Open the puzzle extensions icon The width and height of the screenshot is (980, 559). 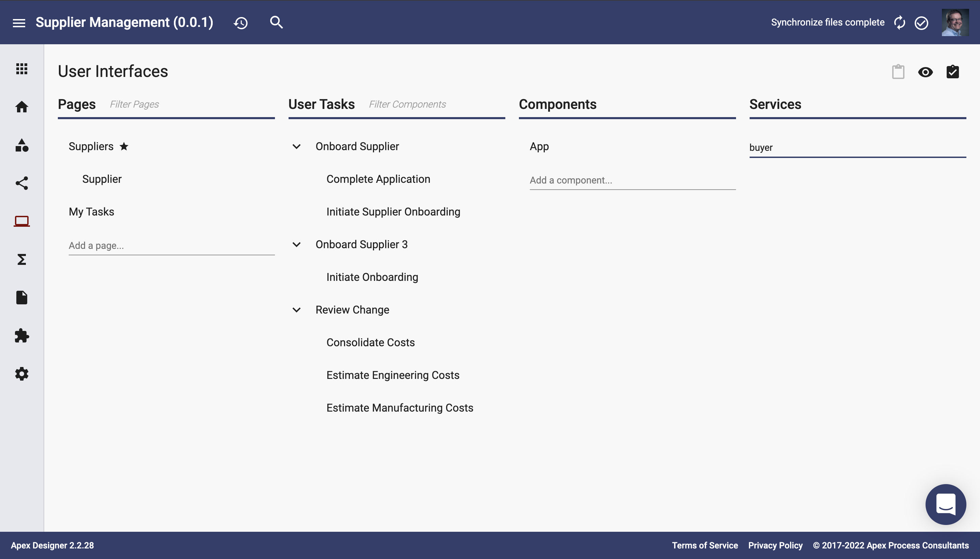click(x=21, y=335)
